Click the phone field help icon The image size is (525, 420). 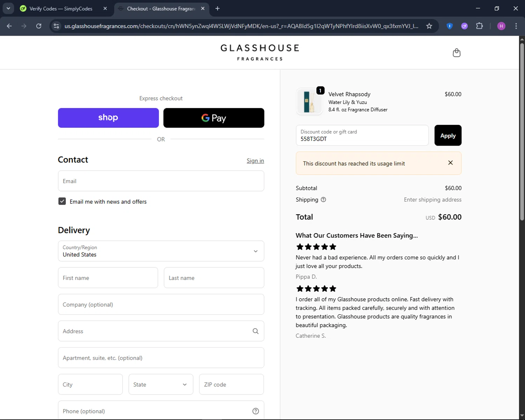tap(256, 411)
